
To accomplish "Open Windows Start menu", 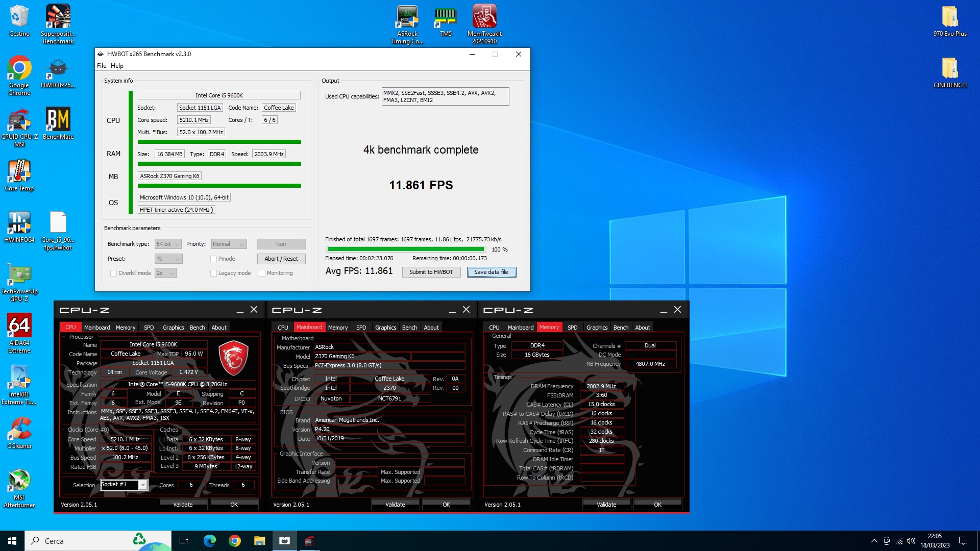I will [12, 541].
